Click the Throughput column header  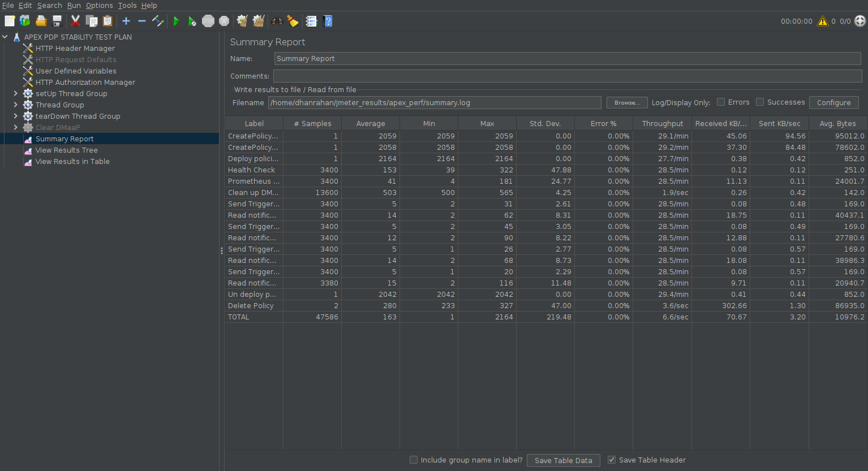662,123
